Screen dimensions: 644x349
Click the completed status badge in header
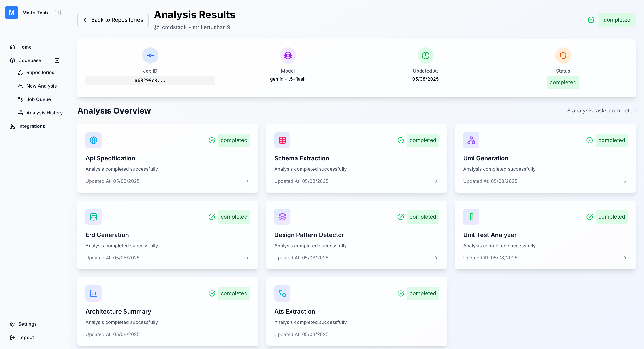click(x=617, y=20)
